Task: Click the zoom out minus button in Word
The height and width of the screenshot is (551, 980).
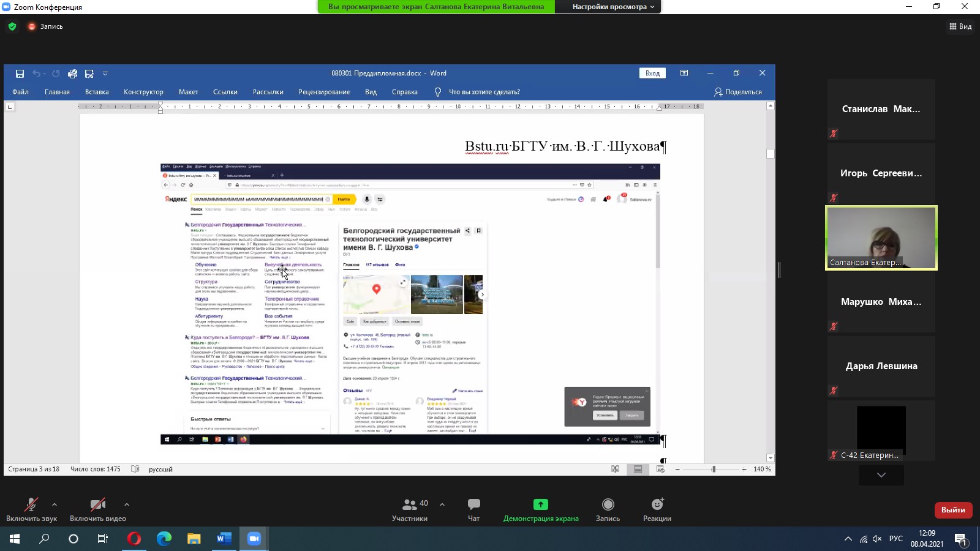Action: pos(677,469)
